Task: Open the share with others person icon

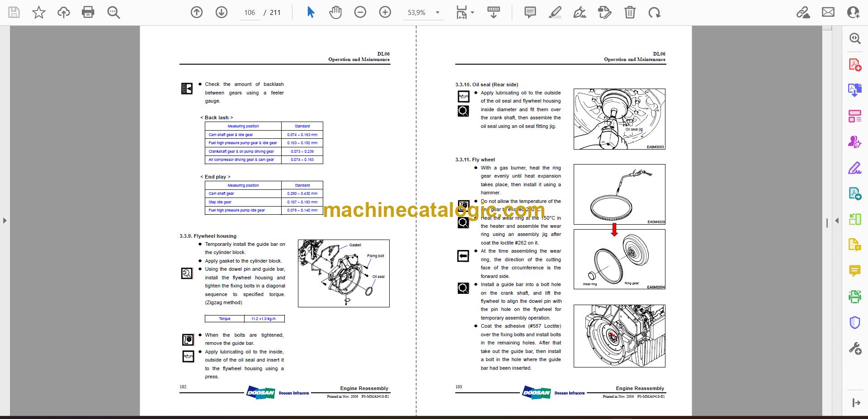Action: coord(853,12)
